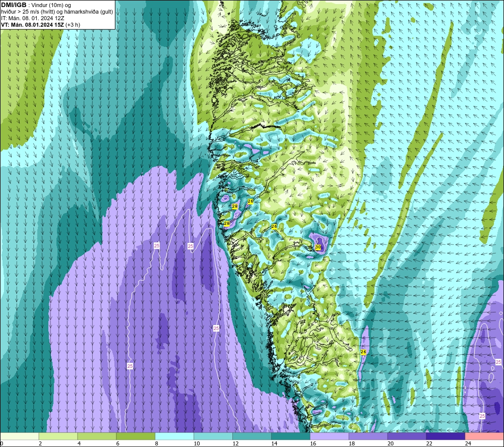The width and height of the screenshot is (504, 447).
Task: Click the legend scale value 24
Action: (468, 443)
